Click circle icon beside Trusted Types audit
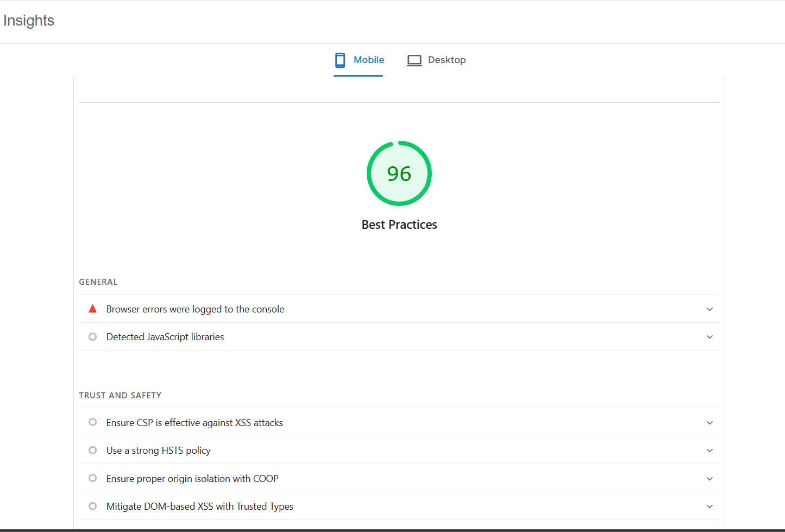This screenshot has width=785, height=532. coord(92,506)
